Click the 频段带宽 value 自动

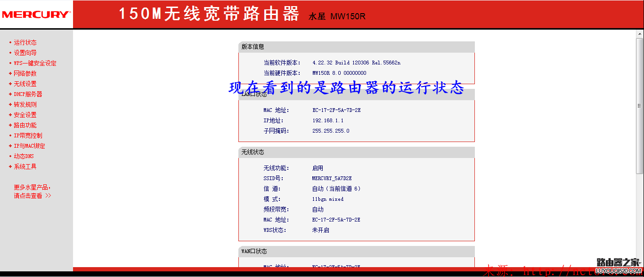pyautogui.click(x=318, y=209)
